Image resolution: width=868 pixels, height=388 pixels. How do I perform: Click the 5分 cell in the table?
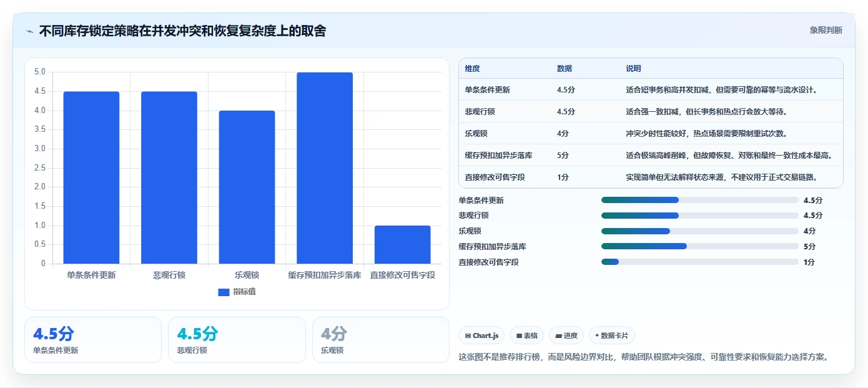pos(563,156)
